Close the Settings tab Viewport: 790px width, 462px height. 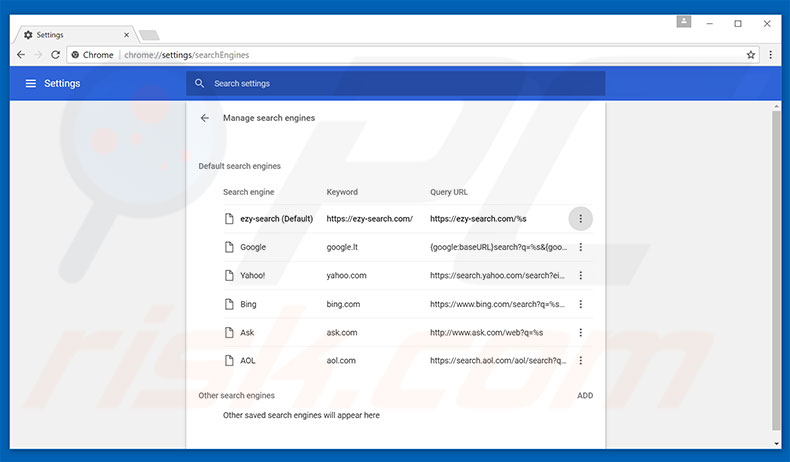(x=126, y=35)
